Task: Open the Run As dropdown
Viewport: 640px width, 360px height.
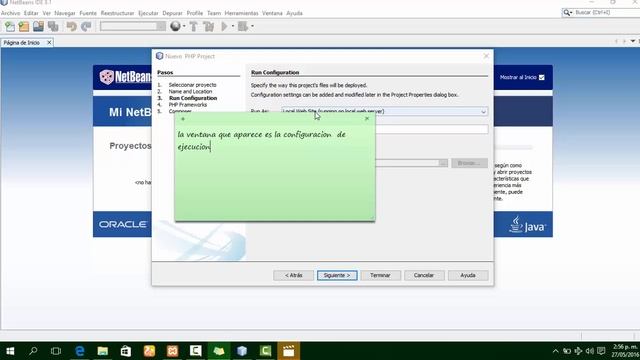Action: 384,111
